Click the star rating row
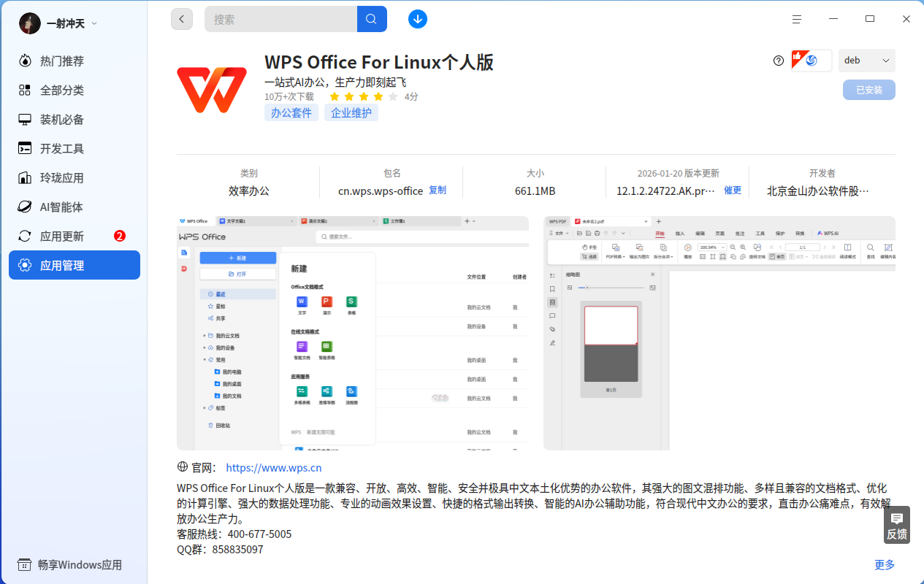This screenshot has height=584, width=924. click(363, 96)
